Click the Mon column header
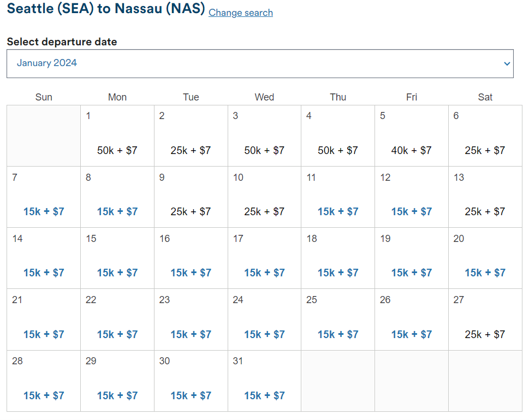 117,97
